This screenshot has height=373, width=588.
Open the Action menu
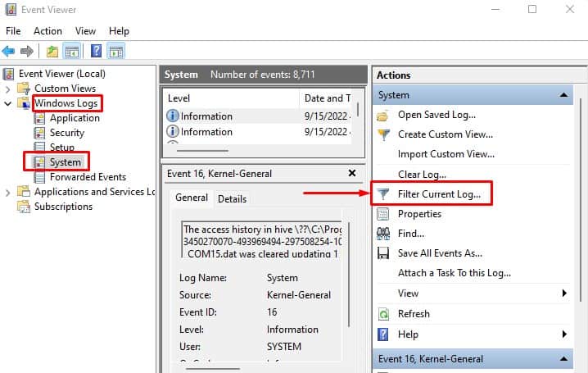click(47, 31)
